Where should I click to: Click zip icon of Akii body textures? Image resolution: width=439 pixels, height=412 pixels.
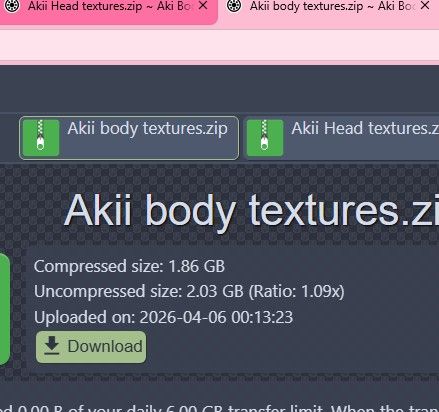tap(41, 138)
